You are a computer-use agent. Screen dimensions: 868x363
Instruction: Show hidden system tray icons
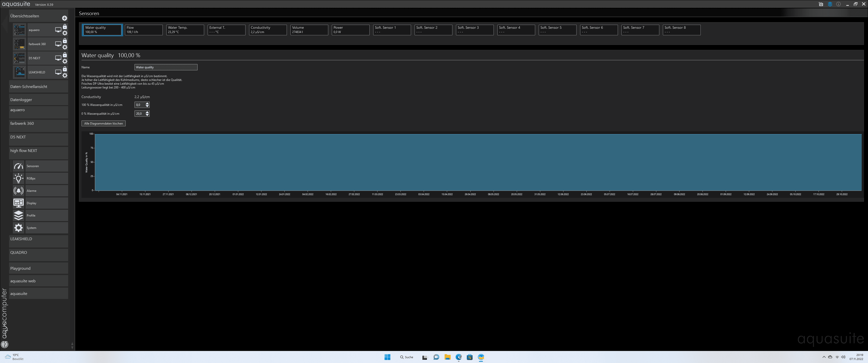824,357
